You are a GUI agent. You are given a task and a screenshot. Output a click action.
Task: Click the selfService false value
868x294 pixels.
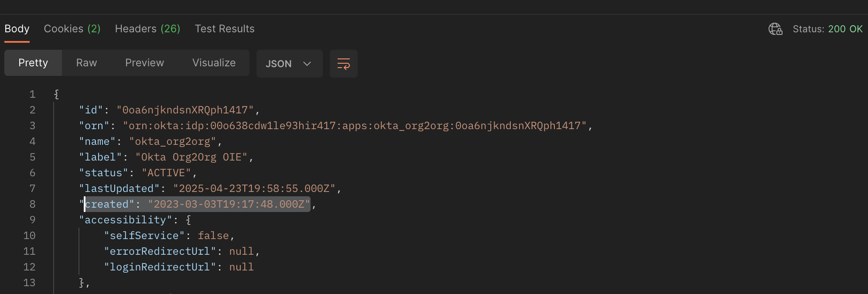pyautogui.click(x=213, y=235)
